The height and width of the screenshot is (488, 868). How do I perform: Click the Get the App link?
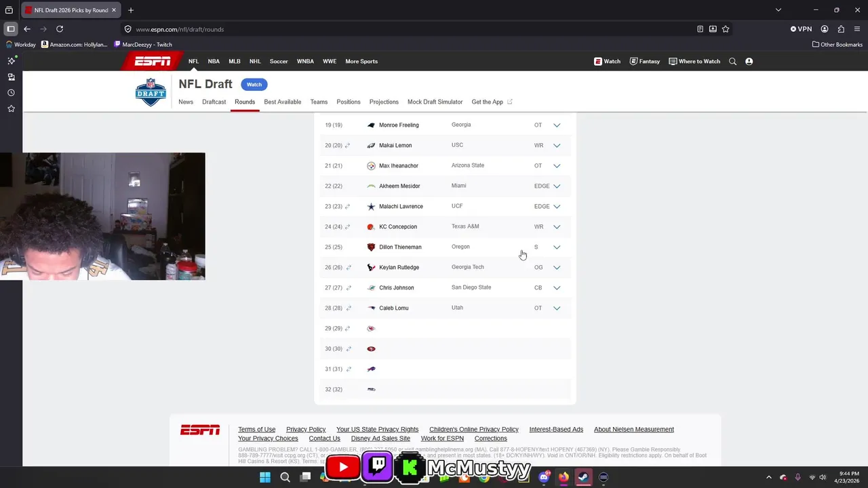point(492,102)
